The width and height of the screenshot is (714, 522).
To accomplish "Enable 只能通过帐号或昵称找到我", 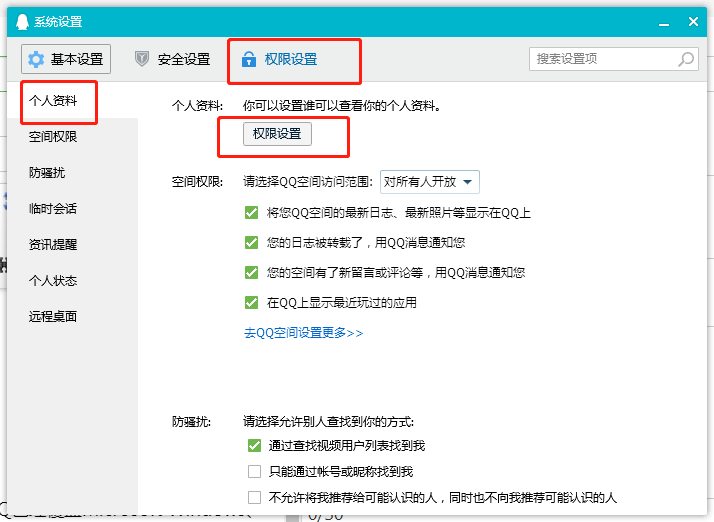I will [x=255, y=471].
